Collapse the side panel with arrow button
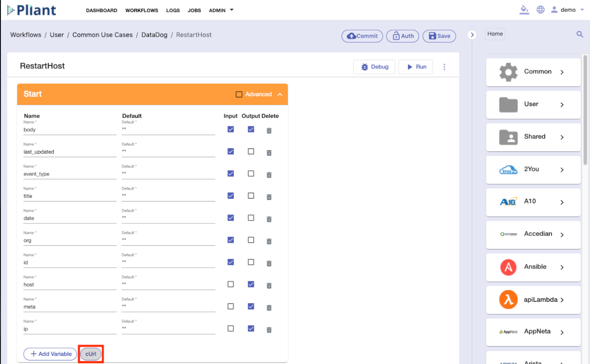 (x=472, y=34)
